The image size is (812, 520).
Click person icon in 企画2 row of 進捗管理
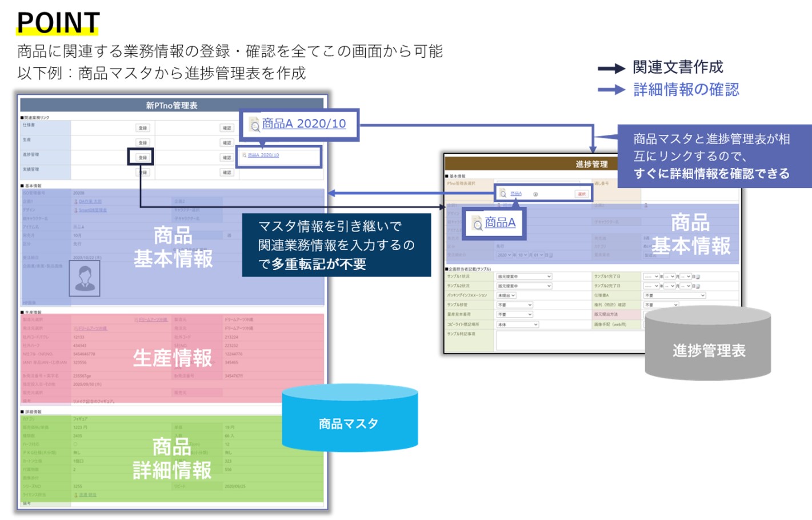[x=646, y=205]
